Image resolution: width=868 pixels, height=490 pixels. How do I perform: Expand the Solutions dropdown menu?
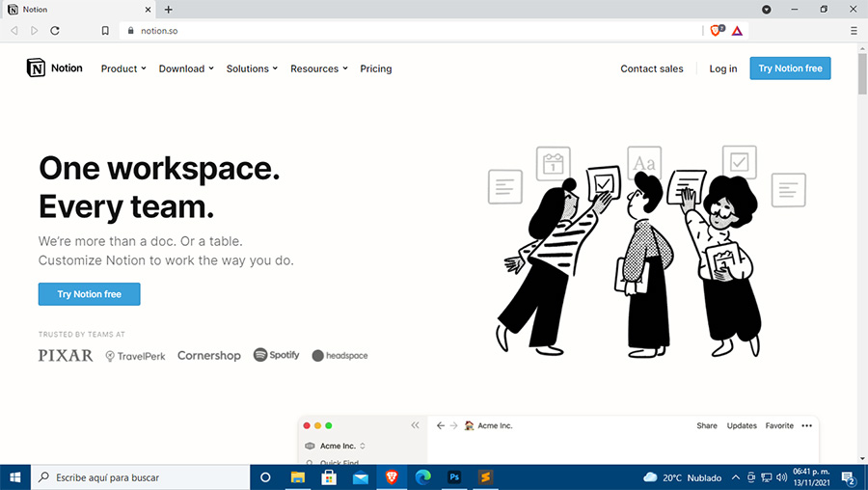point(252,68)
